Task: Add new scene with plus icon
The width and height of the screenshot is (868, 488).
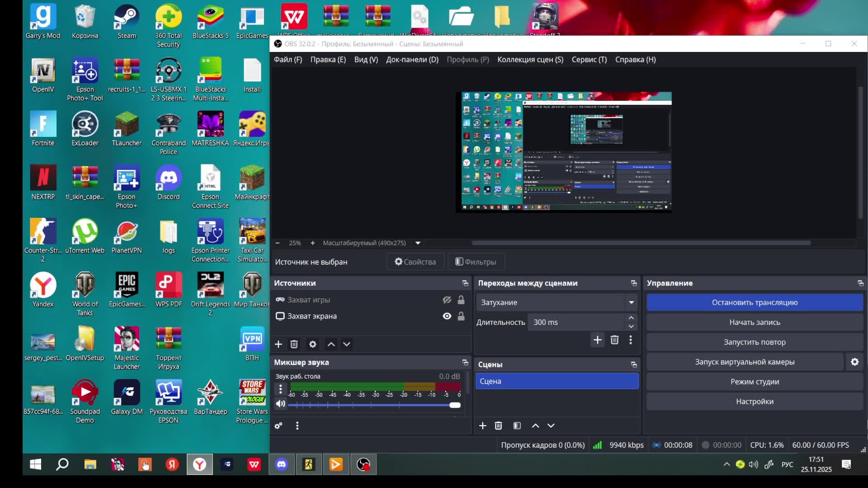Action: [482, 426]
